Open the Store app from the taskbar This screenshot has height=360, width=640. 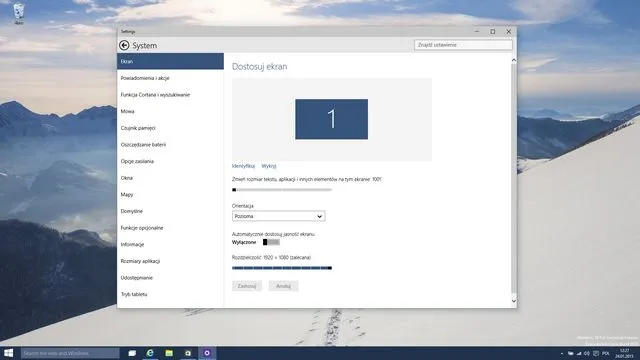(x=188, y=353)
